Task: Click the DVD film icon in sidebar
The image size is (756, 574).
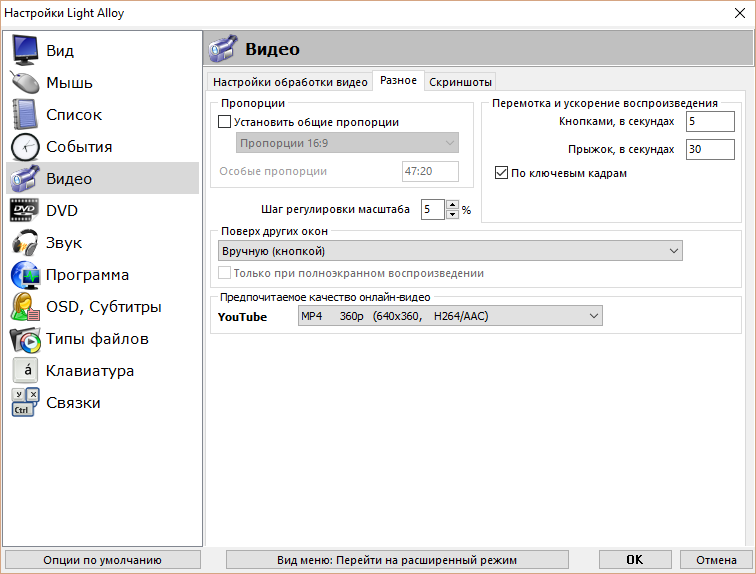Action: click(x=25, y=210)
